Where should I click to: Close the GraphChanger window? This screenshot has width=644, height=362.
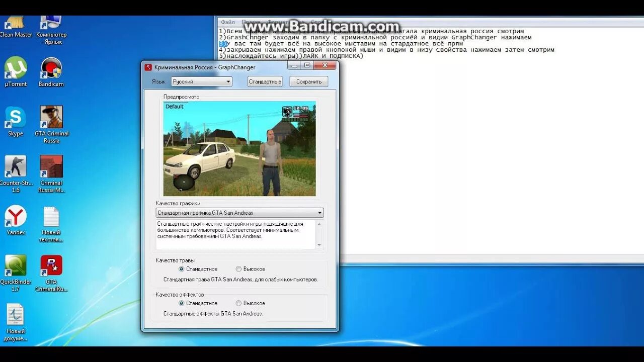point(325,65)
